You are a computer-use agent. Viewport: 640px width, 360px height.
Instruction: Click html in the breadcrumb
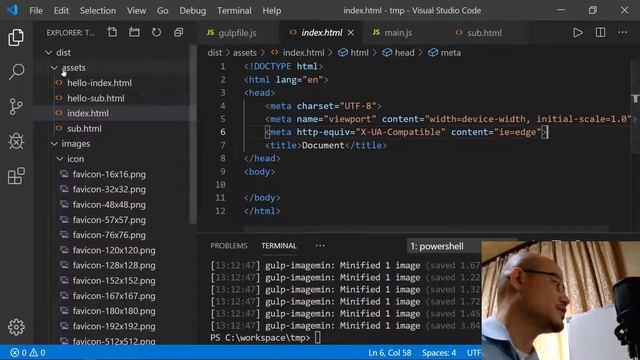[x=359, y=53]
